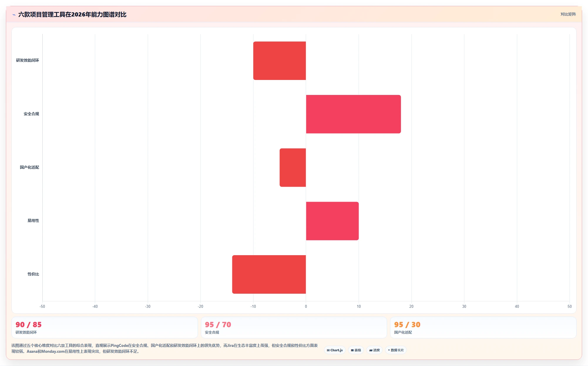Click the 对比矩阵 label at top right
588x366 pixels.
(x=568, y=14)
